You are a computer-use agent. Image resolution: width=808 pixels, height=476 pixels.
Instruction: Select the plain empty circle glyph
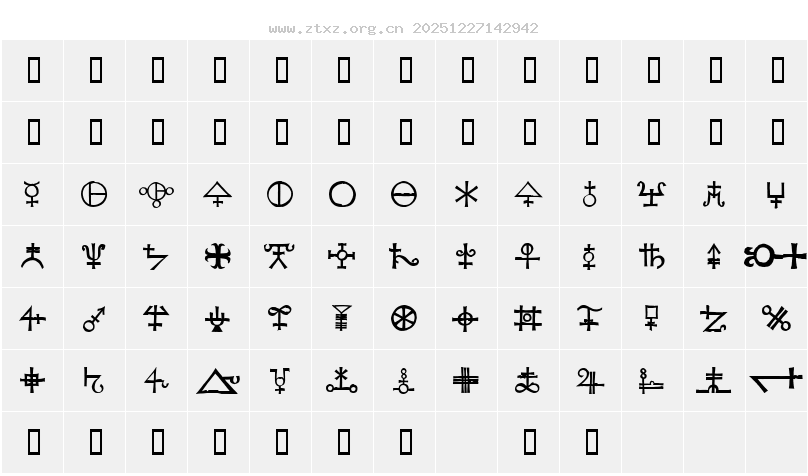click(342, 195)
